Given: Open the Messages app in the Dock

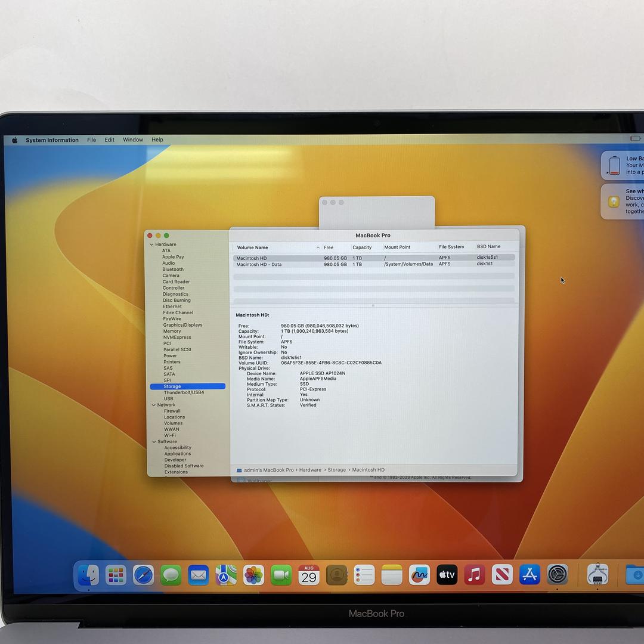Looking at the screenshot, I should [171, 575].
